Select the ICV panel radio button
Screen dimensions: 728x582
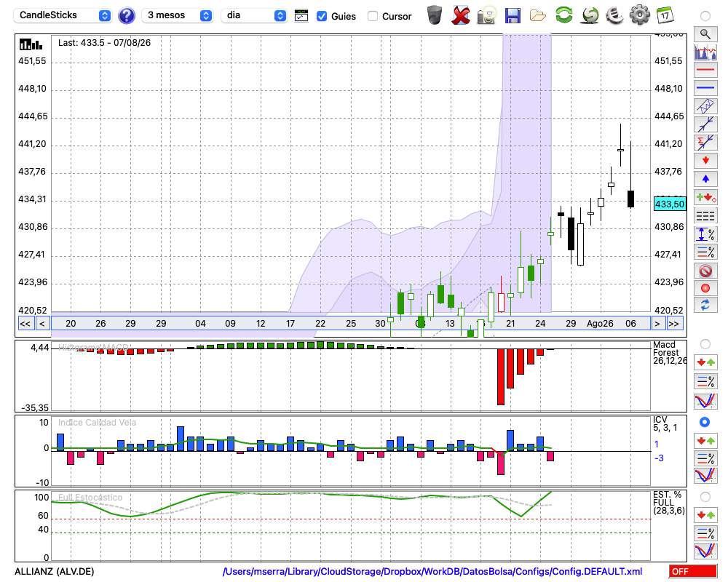(705, 422)
